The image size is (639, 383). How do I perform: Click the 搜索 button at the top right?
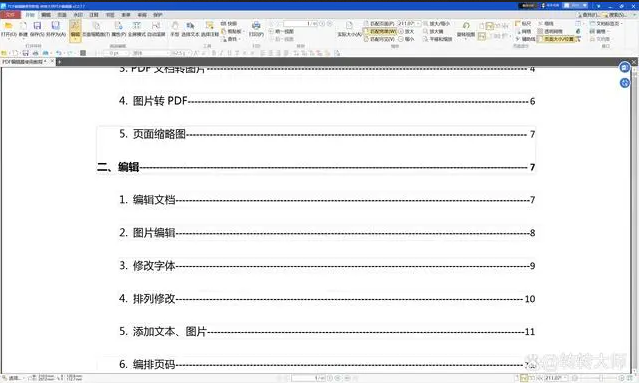(x=615, y=15)
